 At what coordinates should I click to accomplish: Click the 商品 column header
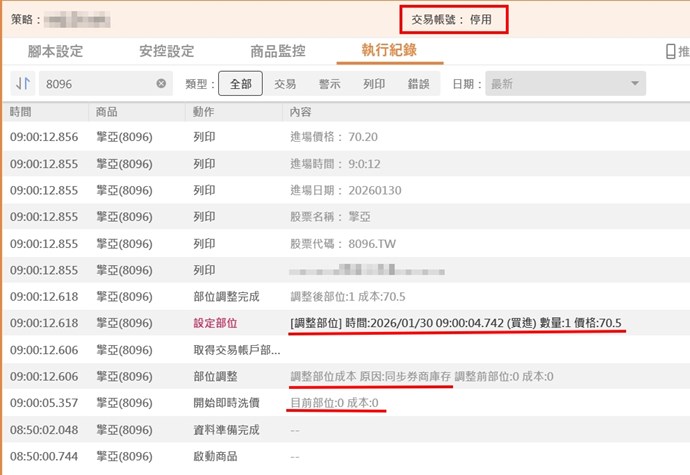click(x=106, y=111)
